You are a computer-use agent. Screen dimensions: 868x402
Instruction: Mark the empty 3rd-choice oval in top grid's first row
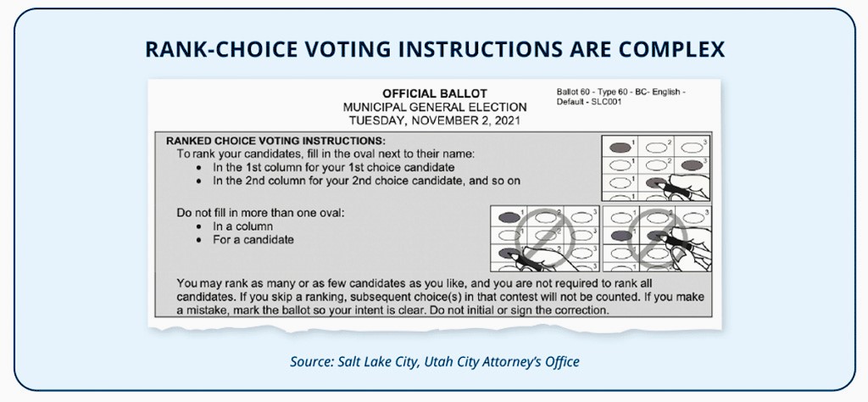[x=691, y=146]
